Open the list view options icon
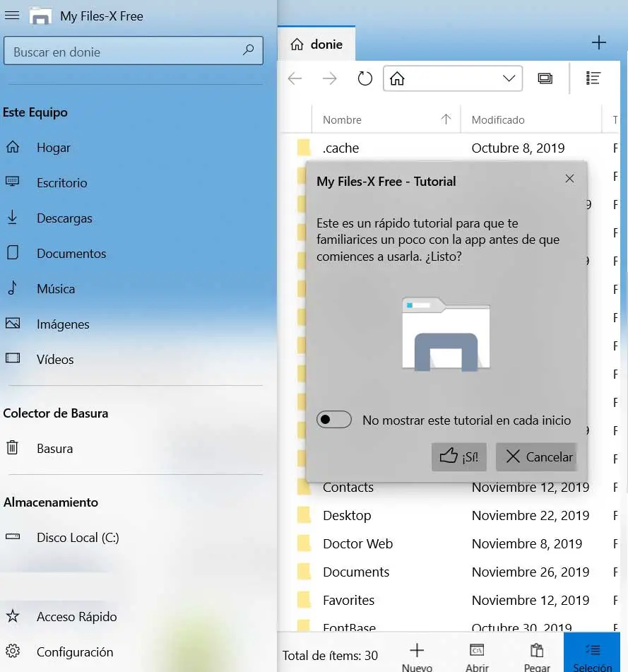This screenshot has width=628, height=672. pyautogui.click(x=593, y=78)
